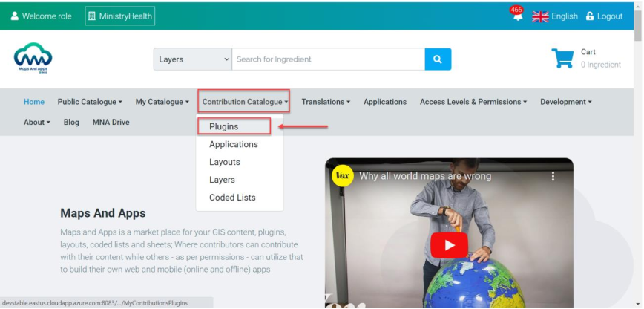Expand the Public Catalogue menu

tap(90, 102)
